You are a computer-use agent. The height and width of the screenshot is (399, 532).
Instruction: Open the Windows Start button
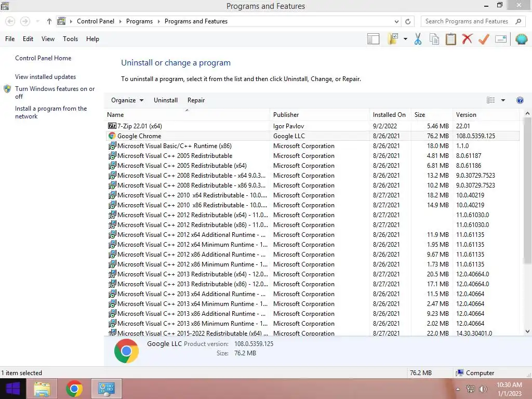pyautogui.click(x=13, y=389)
